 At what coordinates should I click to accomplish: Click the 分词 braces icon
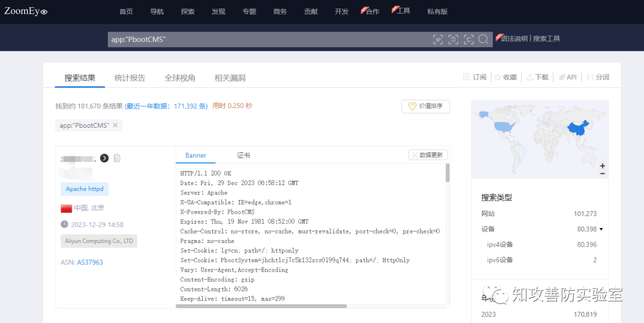[590, 77]
